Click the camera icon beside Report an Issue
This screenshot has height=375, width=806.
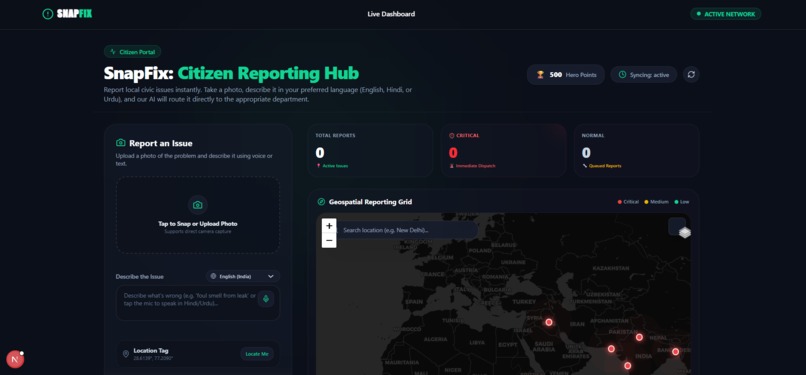click(x=121, y=143)
